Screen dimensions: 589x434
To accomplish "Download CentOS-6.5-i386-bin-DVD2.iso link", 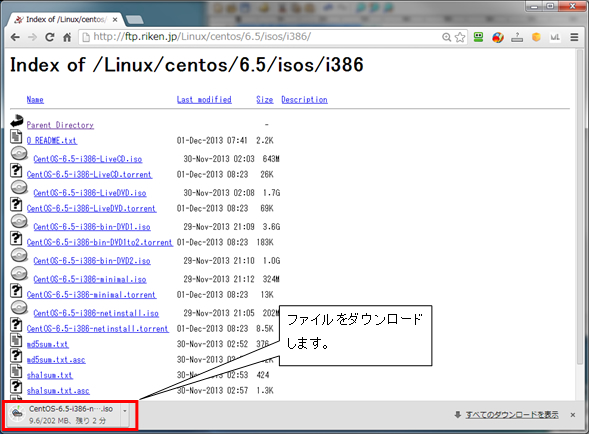I will pyautogui.click(x=92, y=261).
